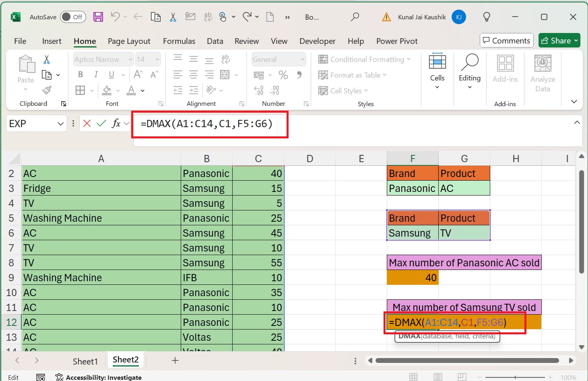The width and height of the screenshot is (588, 381).
Task: Open the Name Box dropdown showing EXP
Action: tap(60, 124)
